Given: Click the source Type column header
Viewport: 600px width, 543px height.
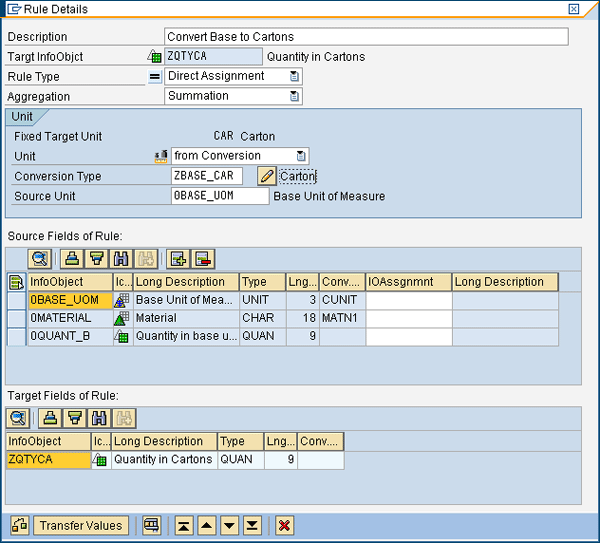Looking at the screenshot, I should click(x=262, y=282).
